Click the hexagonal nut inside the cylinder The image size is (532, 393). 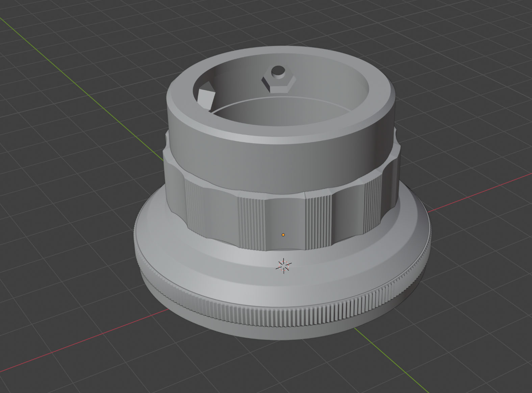click(279, 81)
